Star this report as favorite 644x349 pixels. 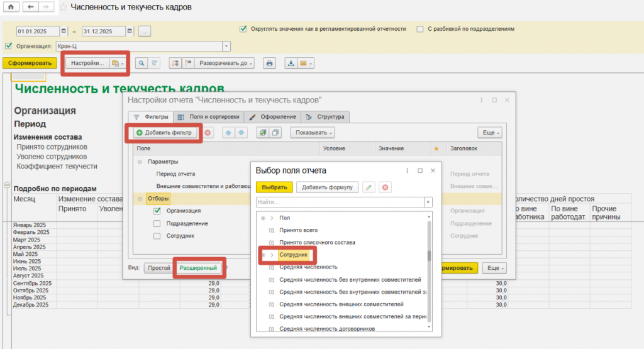[x=62, y=8]
